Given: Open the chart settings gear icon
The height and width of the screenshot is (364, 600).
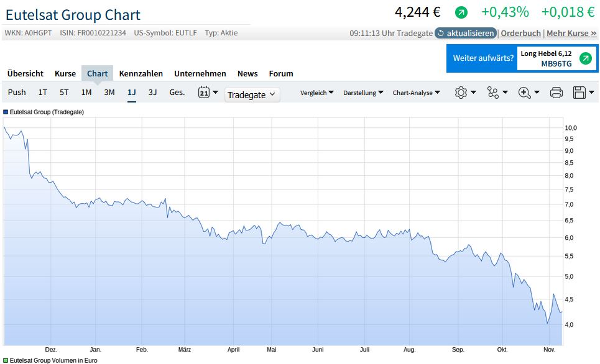Looking at the screenshot, I should pyautogui.click(x=461, y=93).
